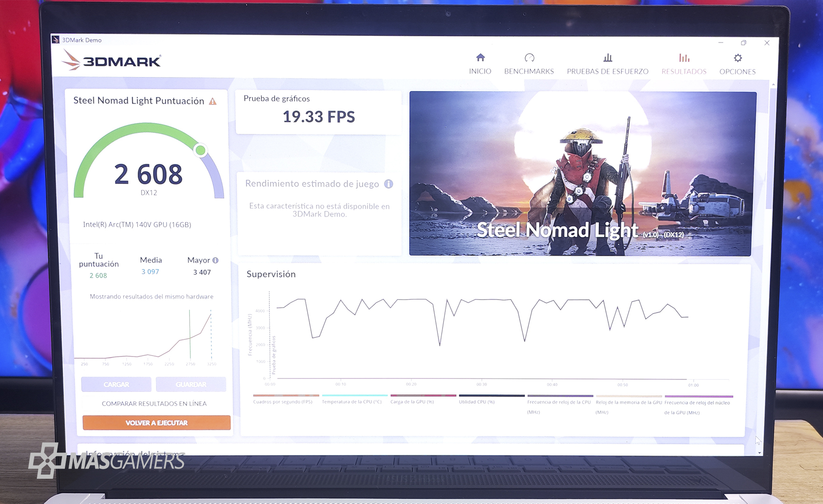Image resolution: width=823 pixels, height=504 pixels.
Task: Click the info icon next to Mayor
Action: tap(215, 260)
